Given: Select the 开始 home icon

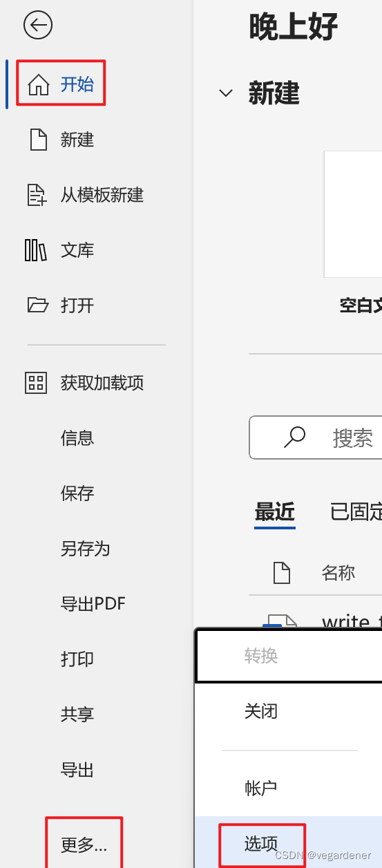Looking at the screenshot, I should coord(39,84).
